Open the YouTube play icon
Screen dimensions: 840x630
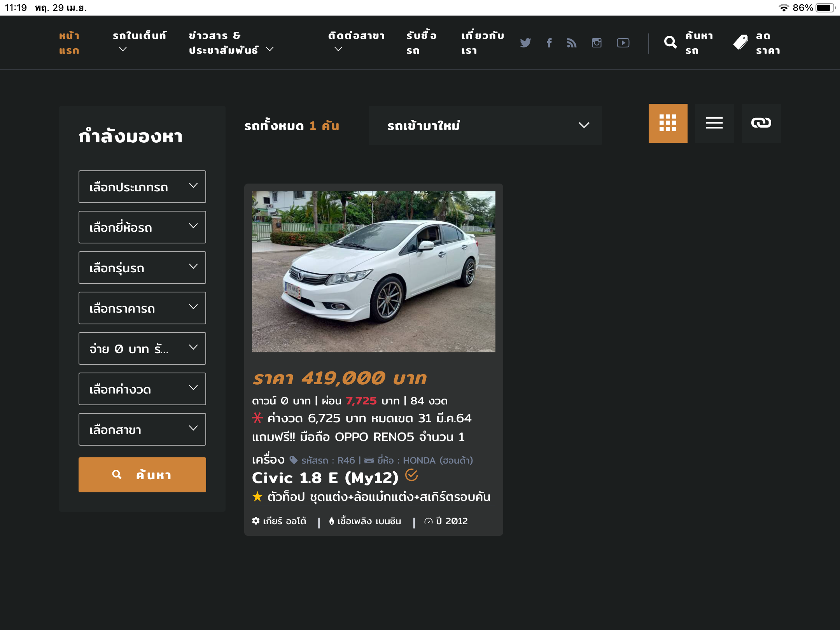(623, 43)
